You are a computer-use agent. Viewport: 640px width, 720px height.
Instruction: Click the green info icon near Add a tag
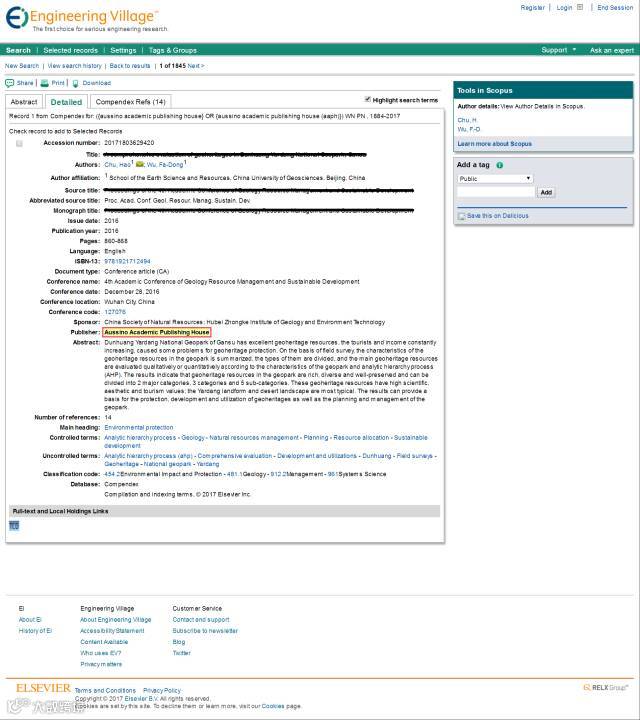click(500, 165)
